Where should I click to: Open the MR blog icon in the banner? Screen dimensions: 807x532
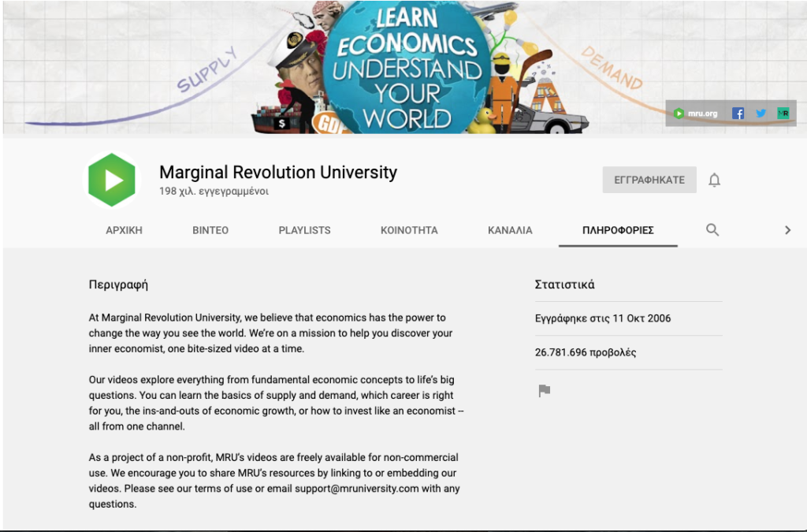[x=783, y=113]
